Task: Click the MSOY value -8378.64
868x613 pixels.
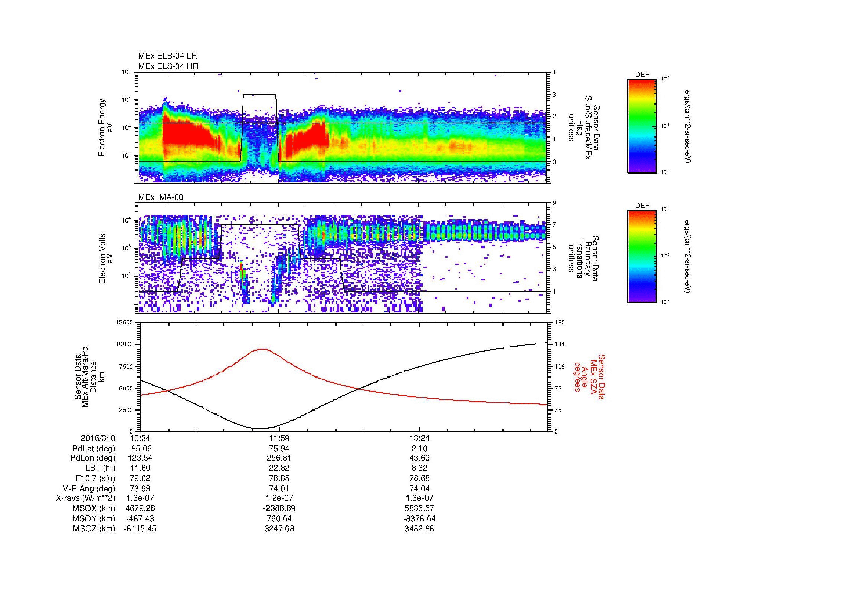Action: click(419, 518)
